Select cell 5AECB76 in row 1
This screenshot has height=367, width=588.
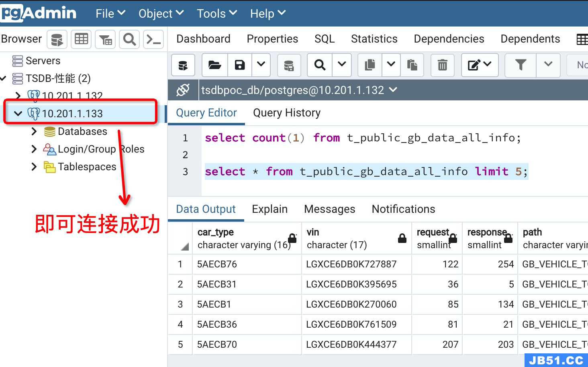(247, 264)
